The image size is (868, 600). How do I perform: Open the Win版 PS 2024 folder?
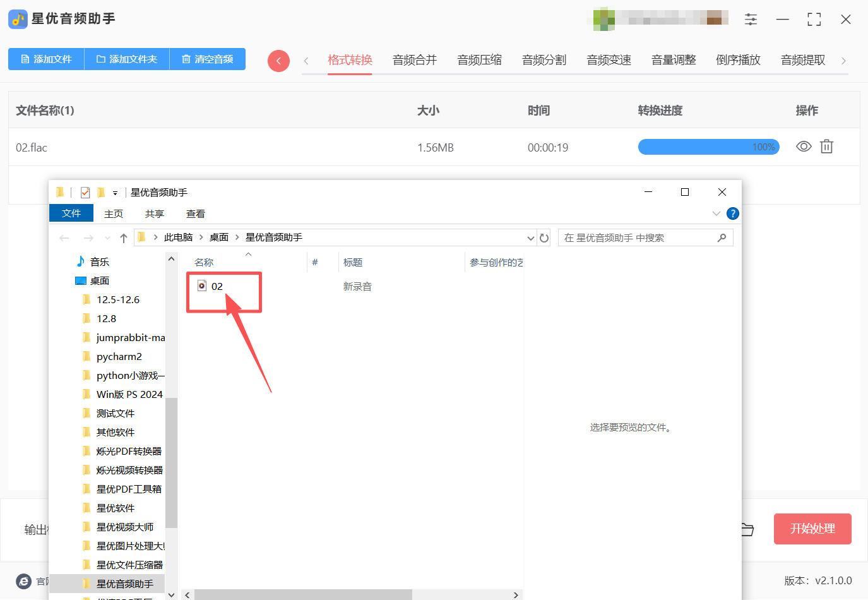coord(129,394)
